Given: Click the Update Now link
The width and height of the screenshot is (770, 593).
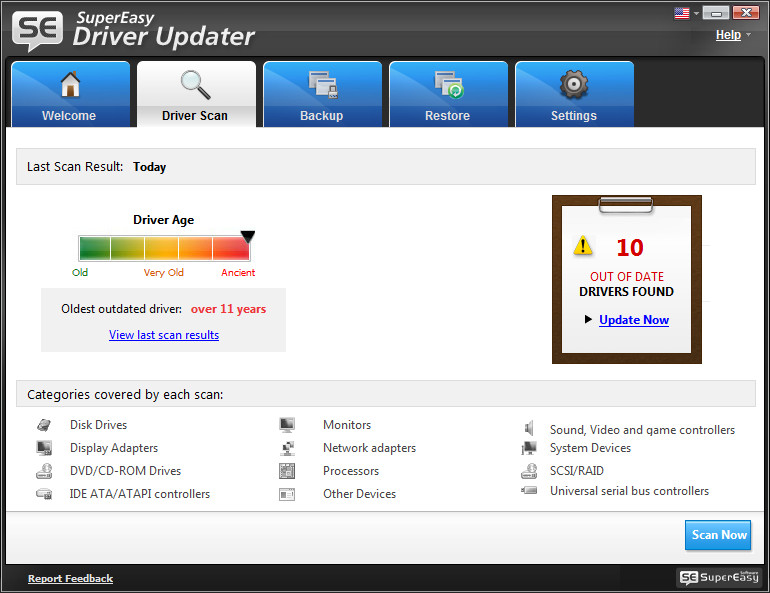Looking at the screenshot, I should [x=634, y=320].
